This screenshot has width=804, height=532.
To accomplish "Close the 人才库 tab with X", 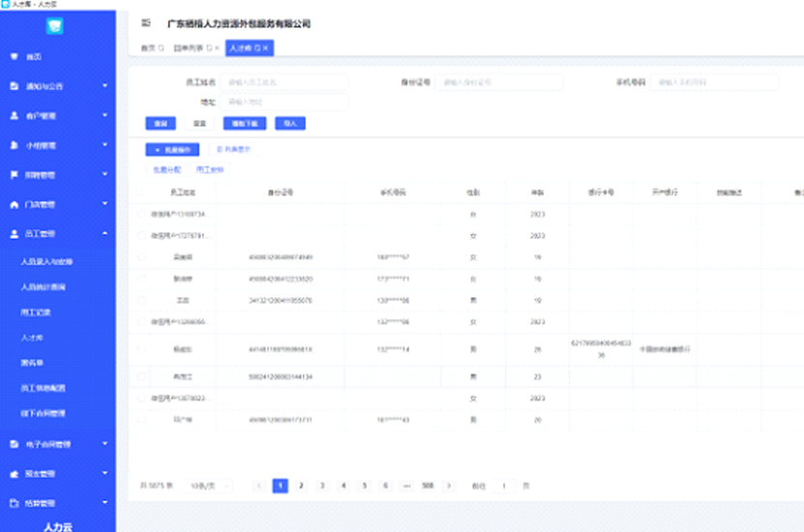I will (266, 47).
